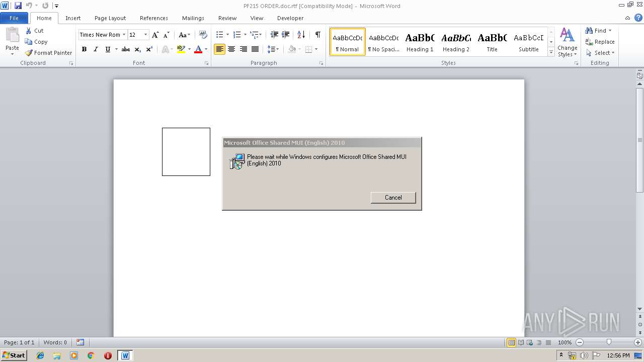Zoom in with the plus button
The image size is (644, 362).
[638, 342]
